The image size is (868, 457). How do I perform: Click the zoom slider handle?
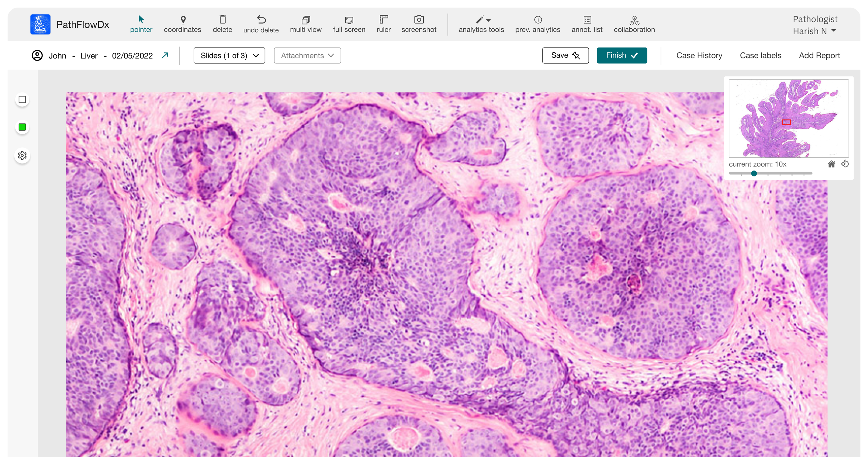click(754, 173)
